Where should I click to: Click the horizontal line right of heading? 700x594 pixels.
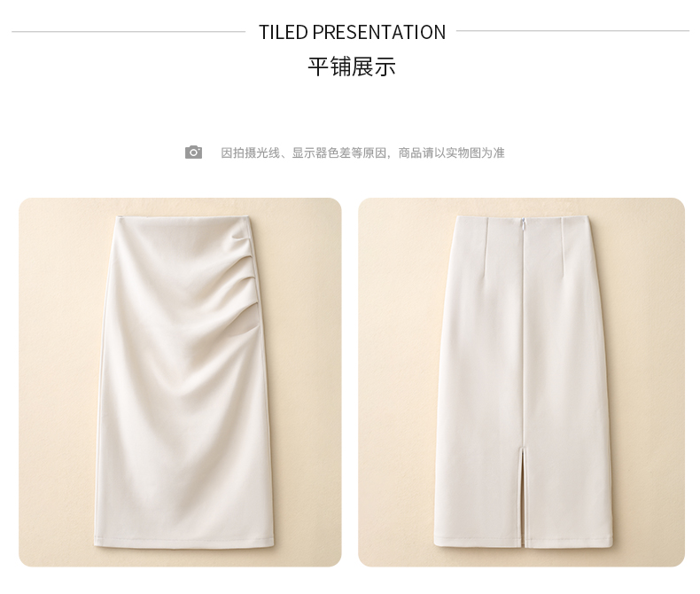(572, 31)
